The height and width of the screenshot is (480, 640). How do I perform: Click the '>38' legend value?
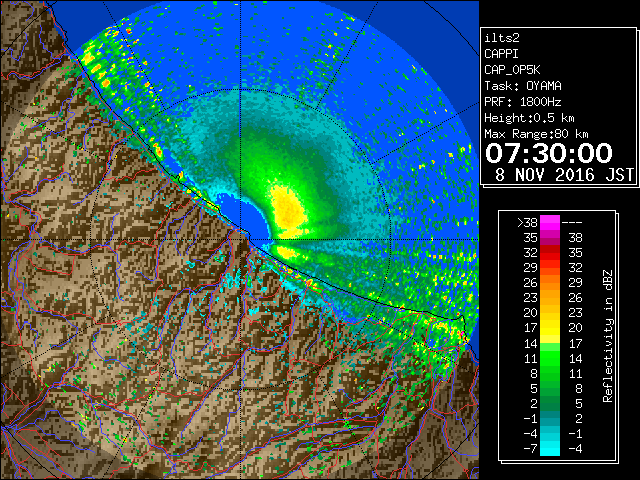527,222
